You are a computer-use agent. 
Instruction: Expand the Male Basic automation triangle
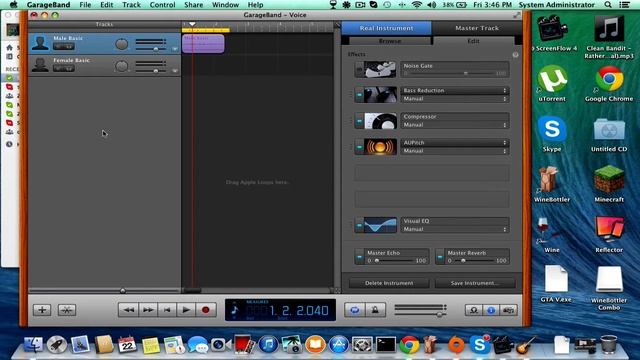pos(175,49)
